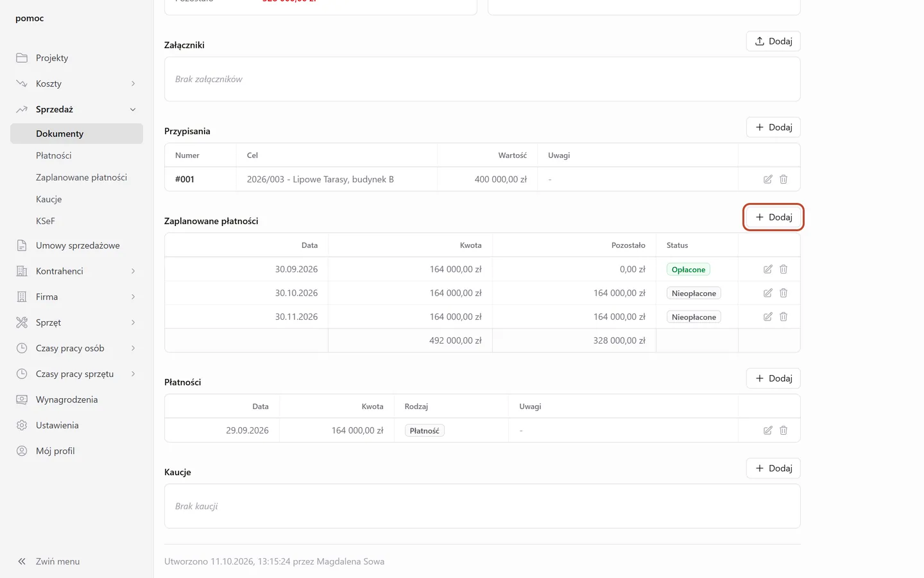Image resolution: width=924 pixels, height=578 pixels.
Task: Expand the Sprzęt submenu
Action: [x=76, y=322]
